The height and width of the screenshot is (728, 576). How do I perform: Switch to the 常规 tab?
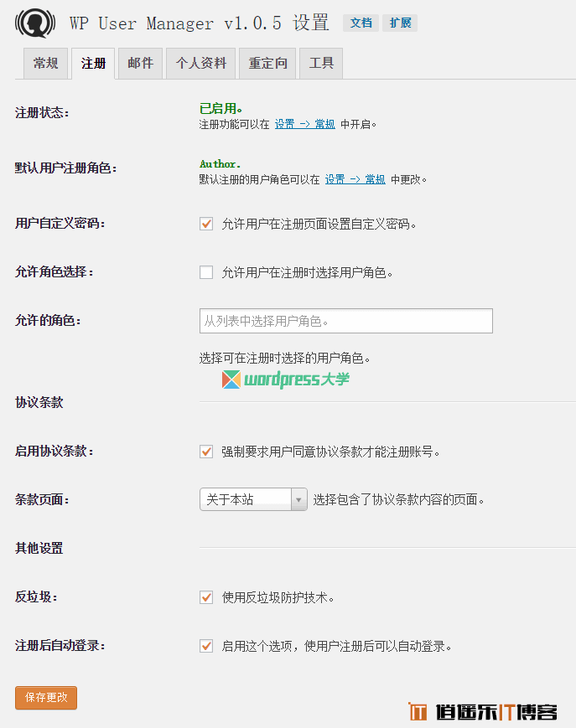(x=45, y=64)
